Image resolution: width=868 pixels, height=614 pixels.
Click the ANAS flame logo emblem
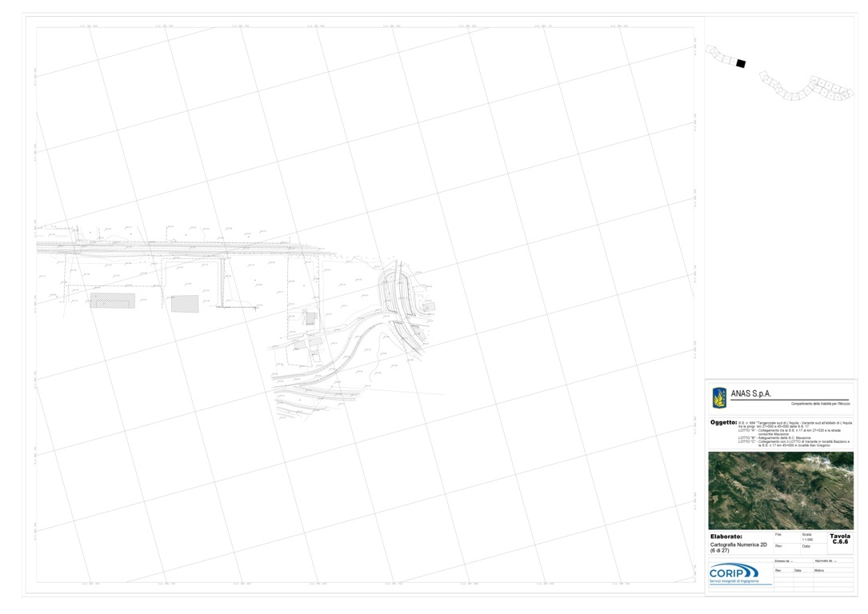(x=719, y=397)
